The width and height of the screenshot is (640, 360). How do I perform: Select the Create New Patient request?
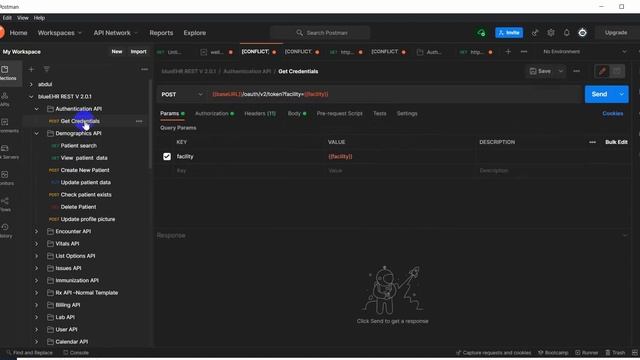coord(85,170)
